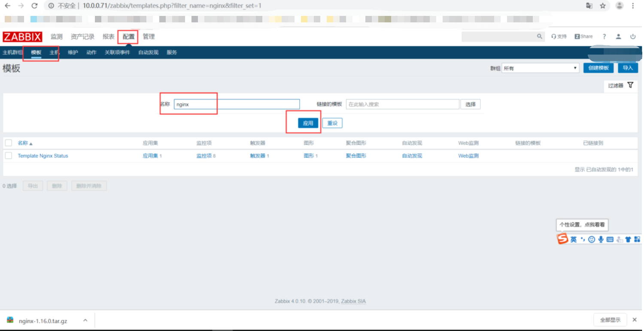Viewport: 644px width, 331px height.
Task: Open the Chrome three-dot menu
Action: click(633, 6)
